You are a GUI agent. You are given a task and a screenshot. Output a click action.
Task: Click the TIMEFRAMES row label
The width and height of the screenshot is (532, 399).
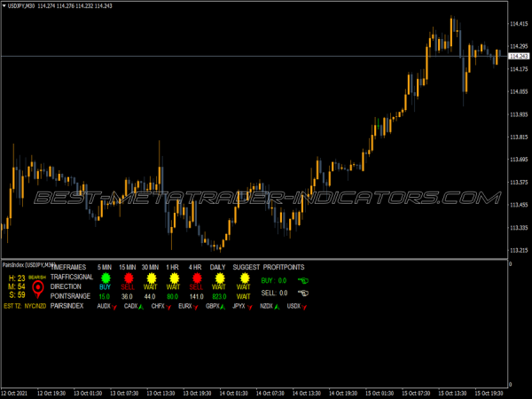point(68,268)
